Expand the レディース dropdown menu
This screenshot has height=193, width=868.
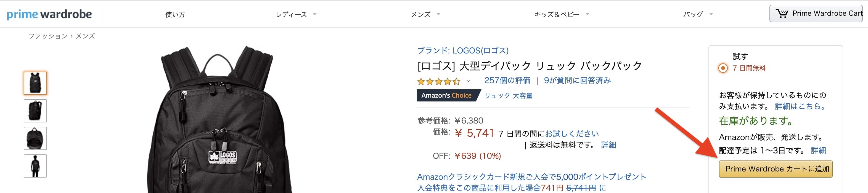(x=295, y=14)
